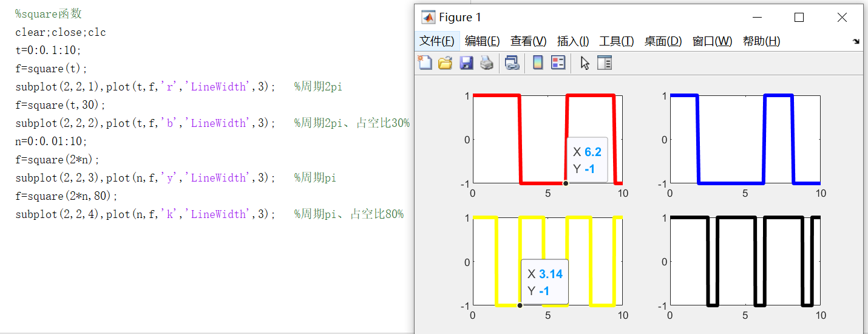Viewport: 868px width, 334px height.
Task: Minimize the Figure 1 window
Action: coord(756,18)
